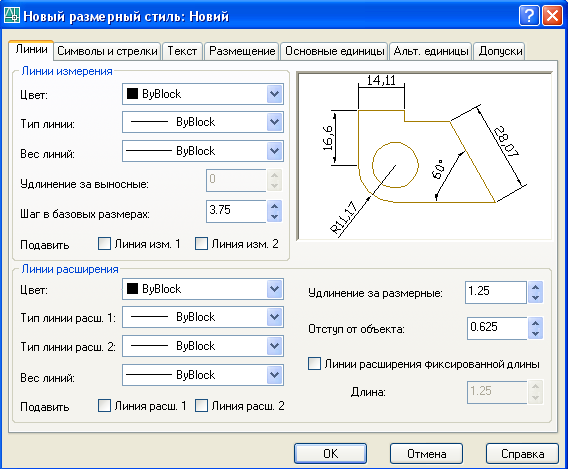Open the Альт. единицы tab
The image size is (568, 469).
pos(431,51)
